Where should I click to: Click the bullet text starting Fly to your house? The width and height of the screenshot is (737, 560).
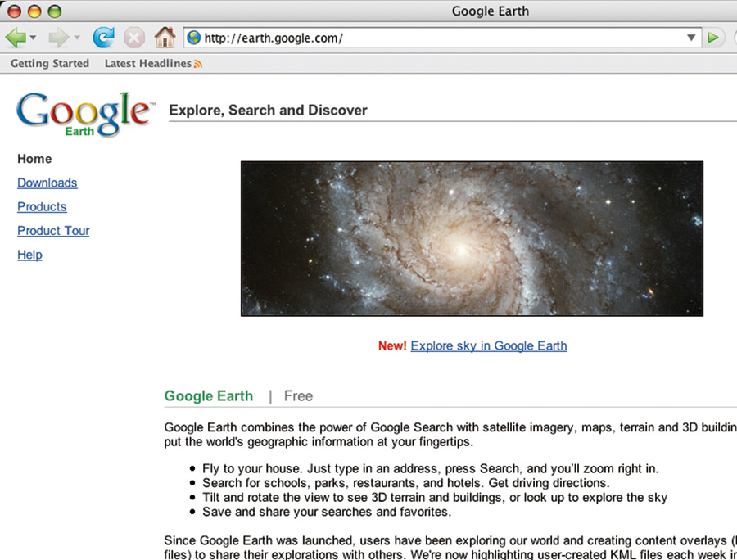(x=431, y=469)
